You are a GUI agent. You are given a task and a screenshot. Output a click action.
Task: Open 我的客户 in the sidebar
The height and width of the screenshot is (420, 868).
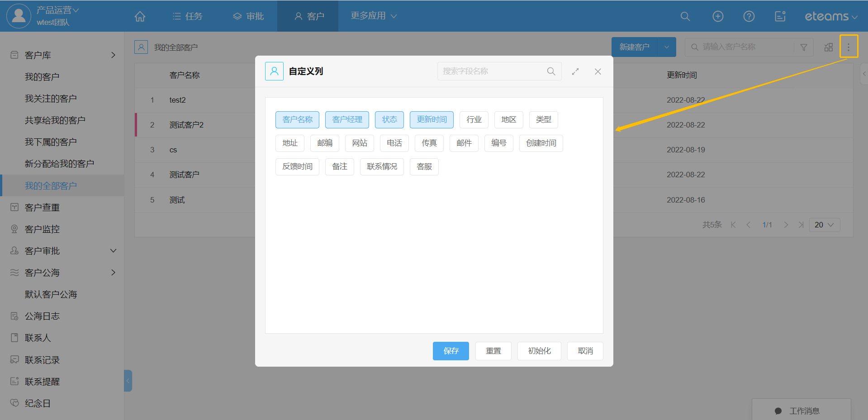tap(42, 77)
